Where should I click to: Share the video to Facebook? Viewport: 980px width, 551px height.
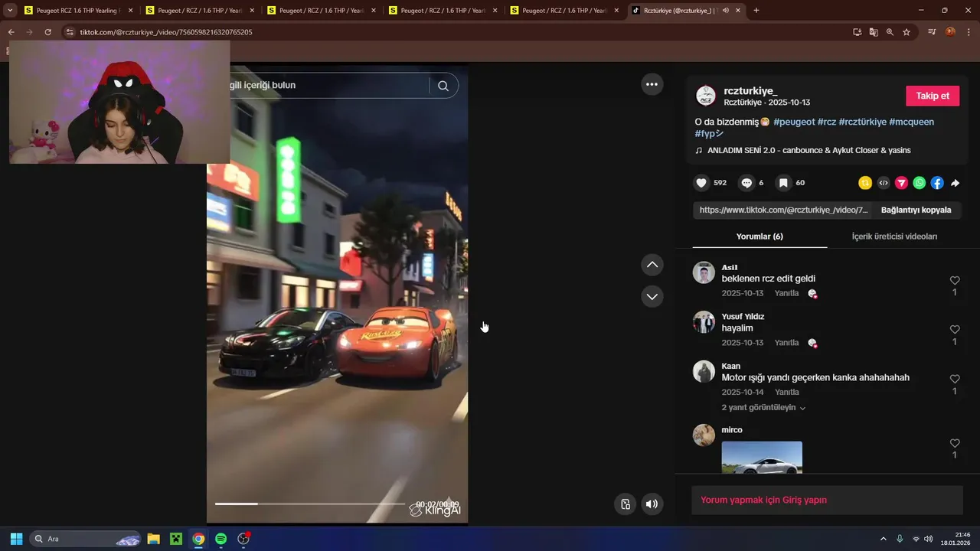pyautogui.click(x=937, y=183)
